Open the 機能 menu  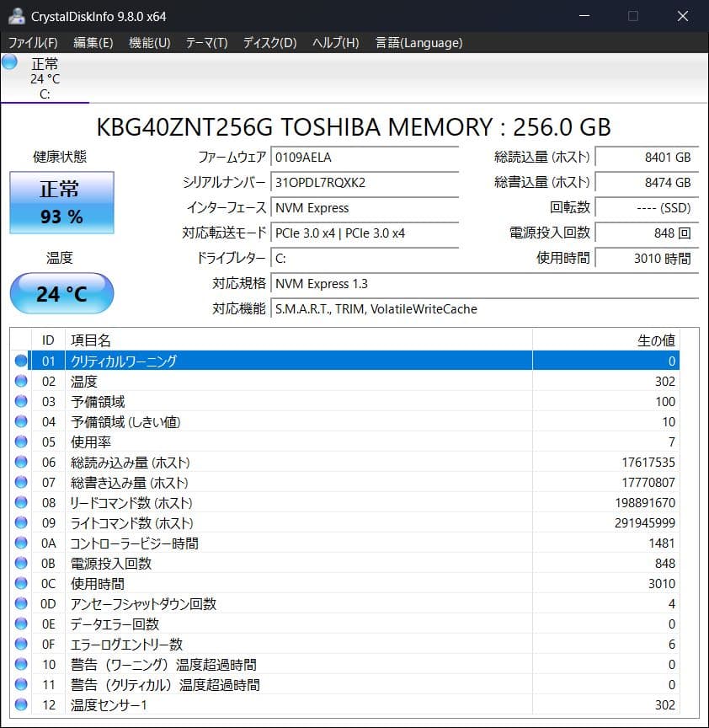(148, 42)
